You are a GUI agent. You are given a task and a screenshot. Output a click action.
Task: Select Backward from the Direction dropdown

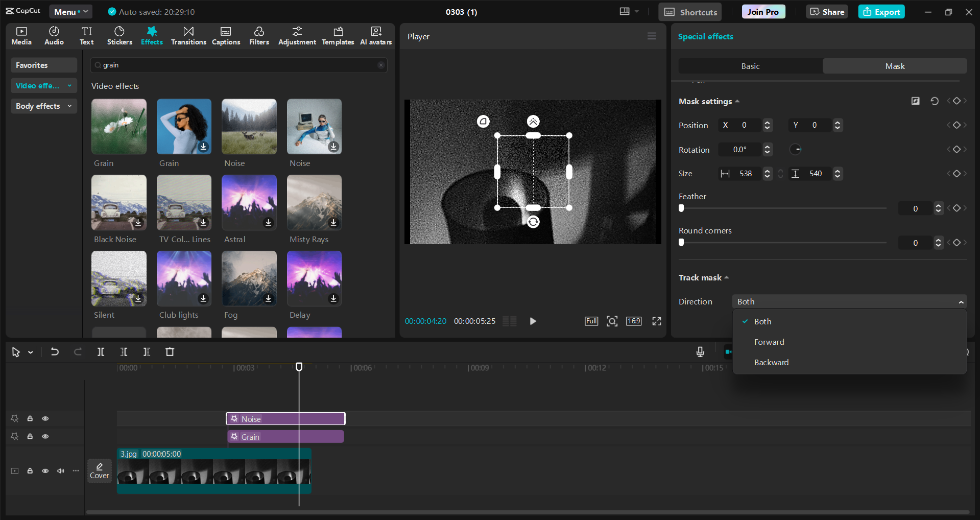pyautogui.click(x=771, y=362)
